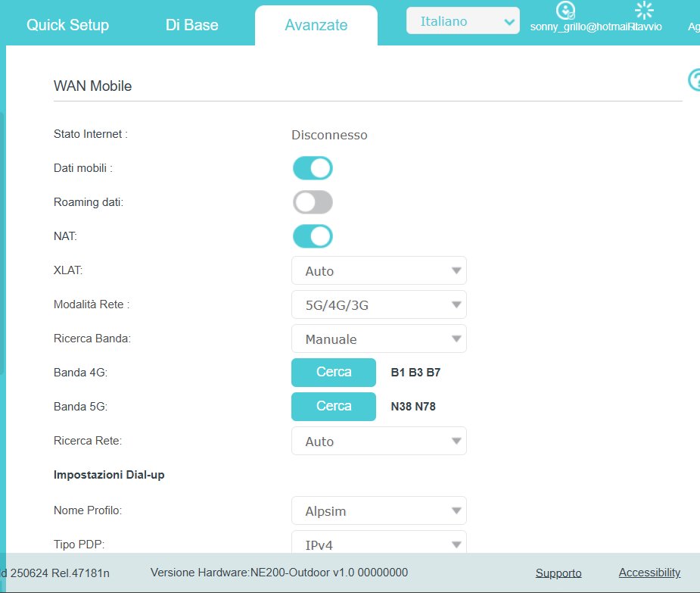
Task: Open the help question mark icon
Action: click(695, 80)
